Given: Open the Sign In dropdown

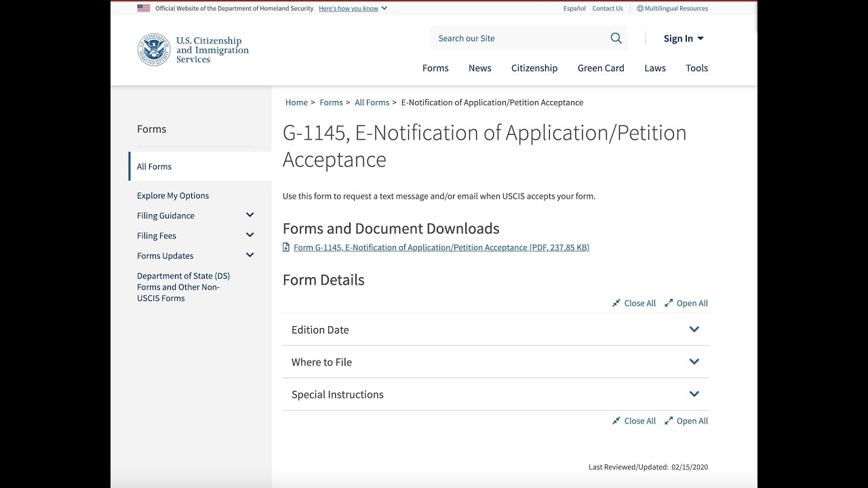Looking at the screenshot, I should coord(684,39).
